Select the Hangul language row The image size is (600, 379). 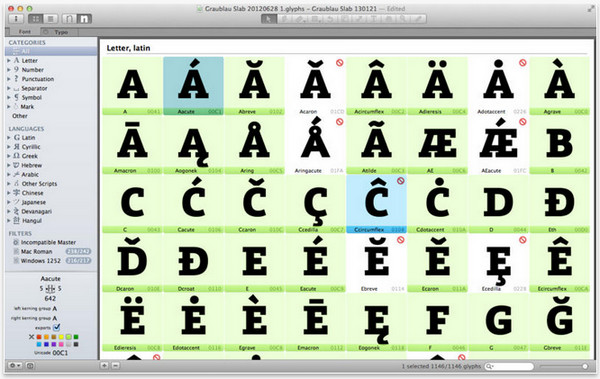(x=51, y=221)
